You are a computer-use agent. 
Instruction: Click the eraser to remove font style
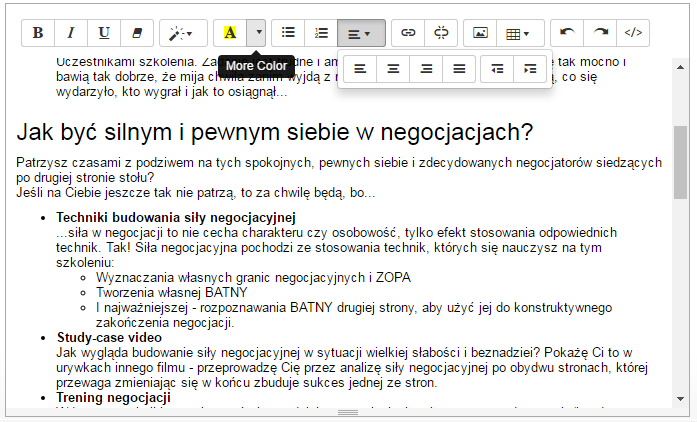click(137, 33)
